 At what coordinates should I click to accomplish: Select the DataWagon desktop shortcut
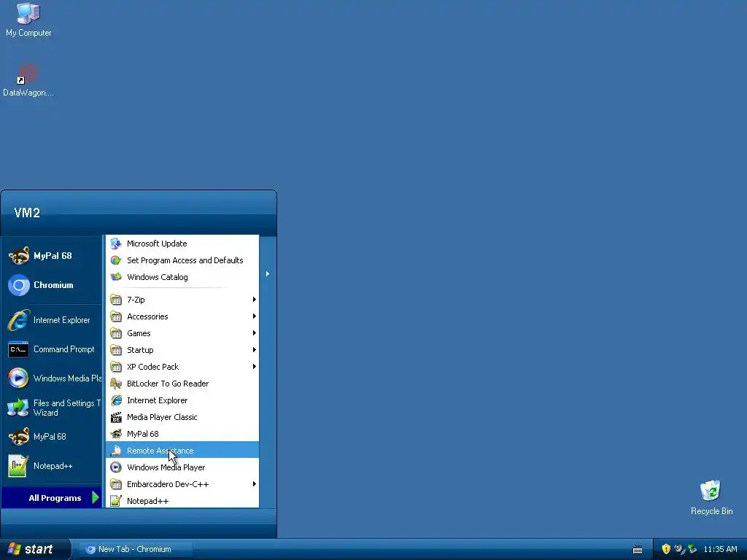coord(28,80)
